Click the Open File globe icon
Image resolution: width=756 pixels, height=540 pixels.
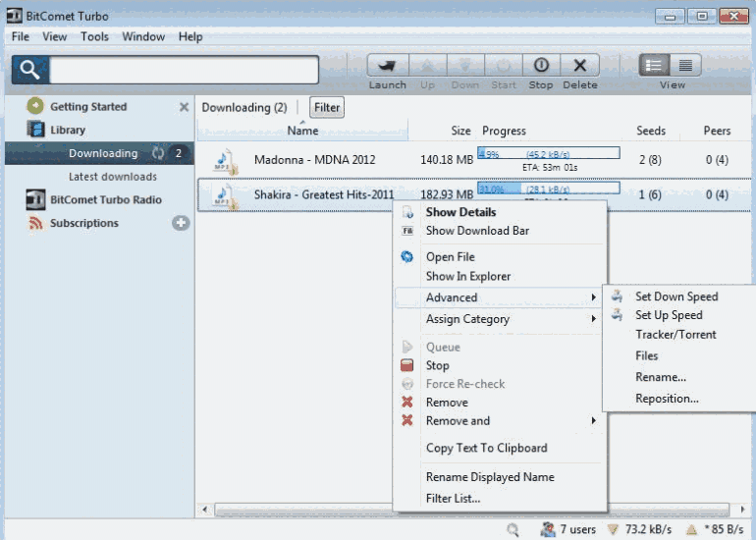406,256
